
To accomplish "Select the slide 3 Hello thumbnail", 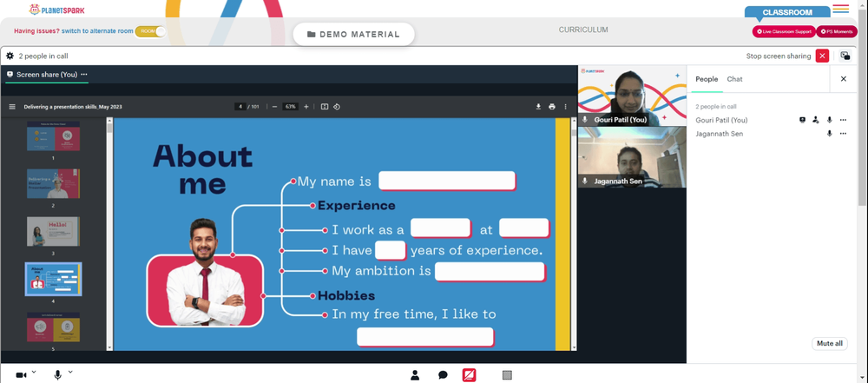I will pyautogui.click(x=53, y=231).
